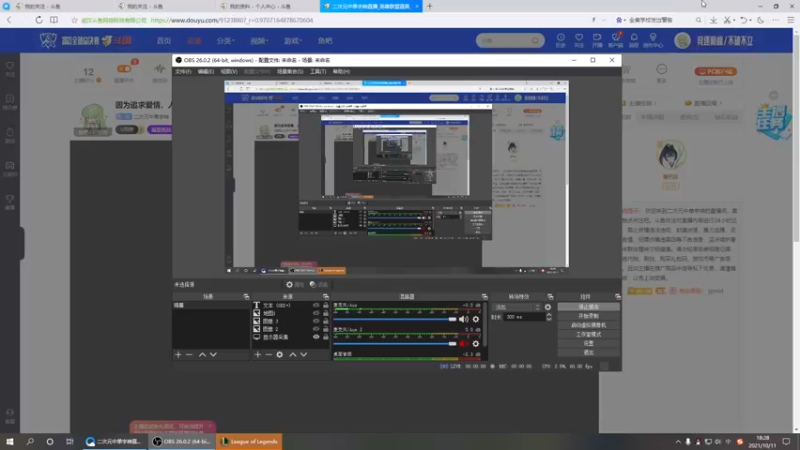The image size is (800, 450).
Task: Increase transition duration with the 300 ms stepper
Action: tap(549, 315)
